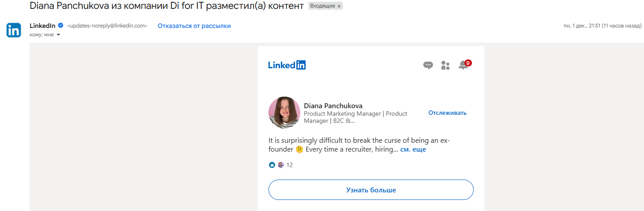The height and width of the screenshot is (211, 644).
Task: Open the notifications bell with 9 badge
Action: pyautogui.click(x=463, y=66)
